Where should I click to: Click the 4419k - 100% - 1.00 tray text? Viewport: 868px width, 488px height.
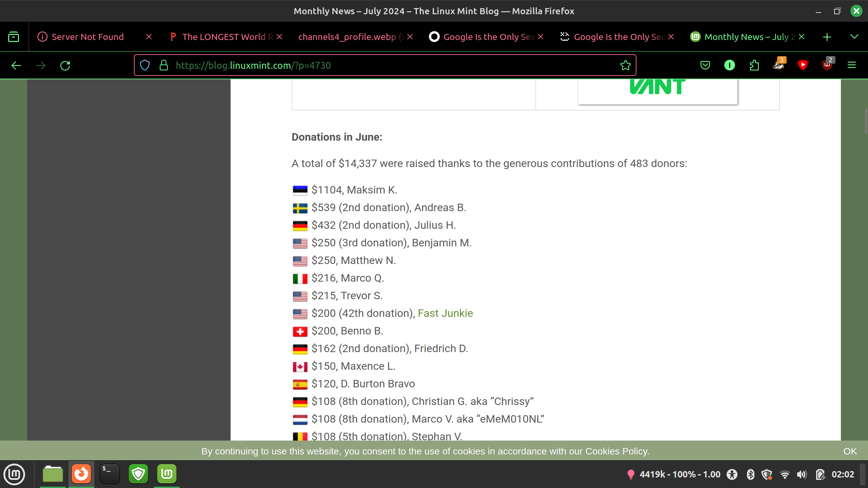(680, 474)
